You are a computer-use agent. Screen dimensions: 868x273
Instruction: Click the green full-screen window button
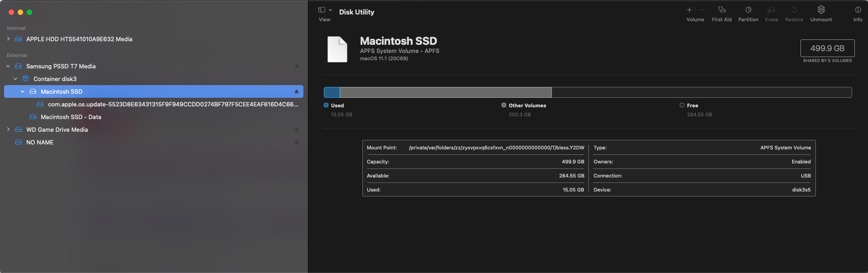29,12
